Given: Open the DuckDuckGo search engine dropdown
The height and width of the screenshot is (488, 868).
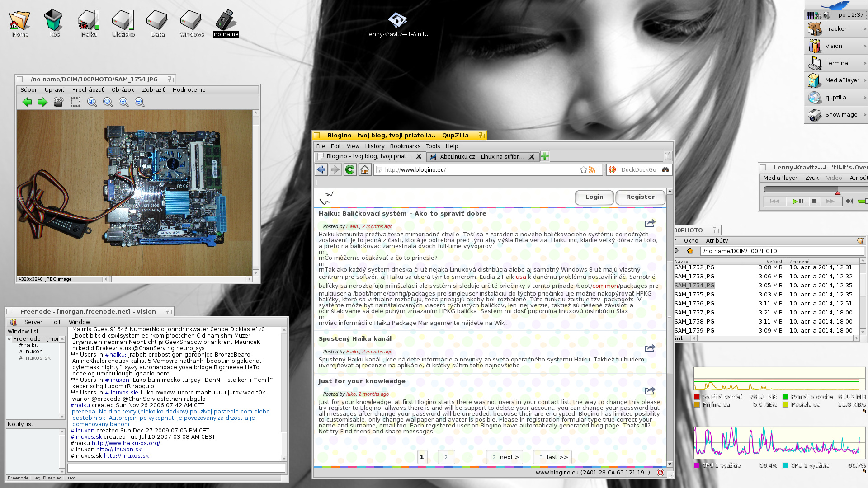Looking at the screenshot, I should click(x=613, y=169).
